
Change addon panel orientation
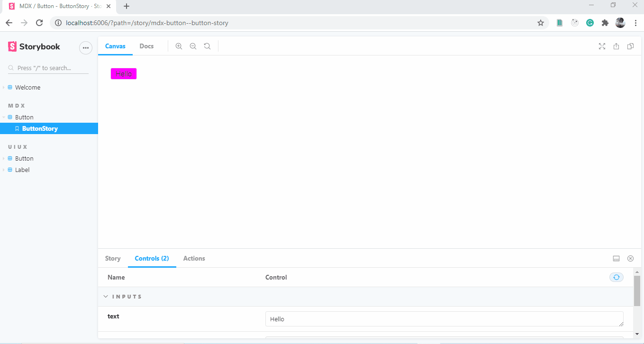(x=616, y=258)
